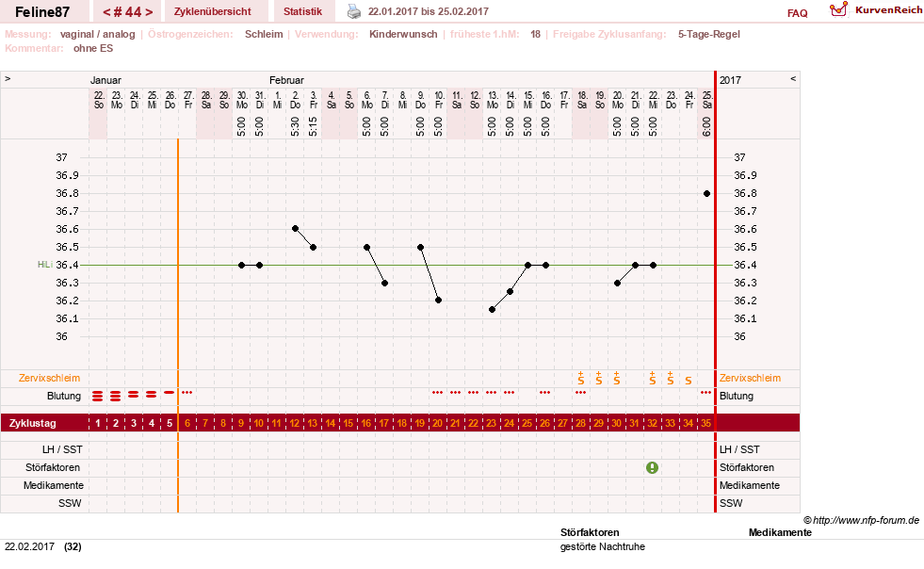Screen dimensions: 924x569
Task: Open the FAQ link
Action: click(x=797, y=13)
